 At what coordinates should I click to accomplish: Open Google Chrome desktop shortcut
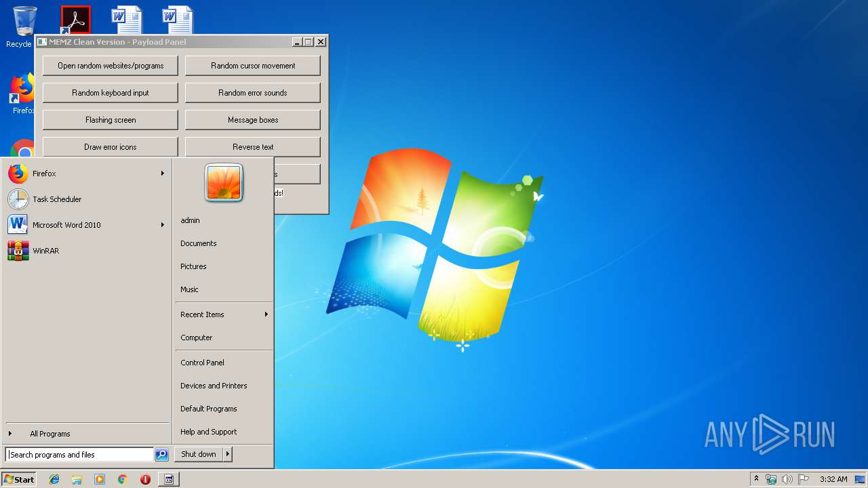click(x=23, y=149)
